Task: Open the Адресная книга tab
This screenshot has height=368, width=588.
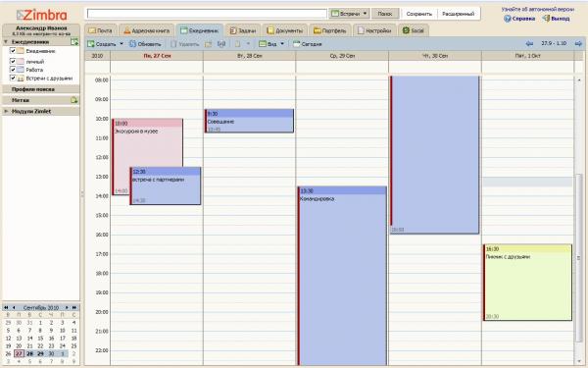Action: coord(147,30)
